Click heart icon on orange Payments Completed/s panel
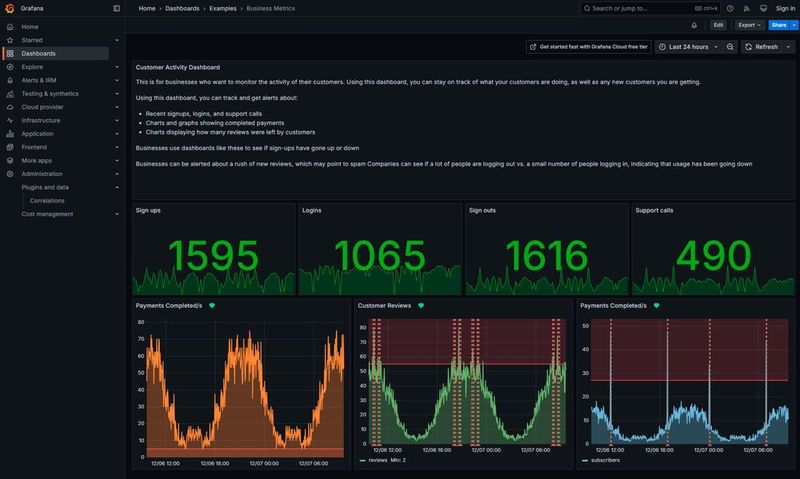The image size is (800, 479). pyautogui.click(x=212, y=306)
